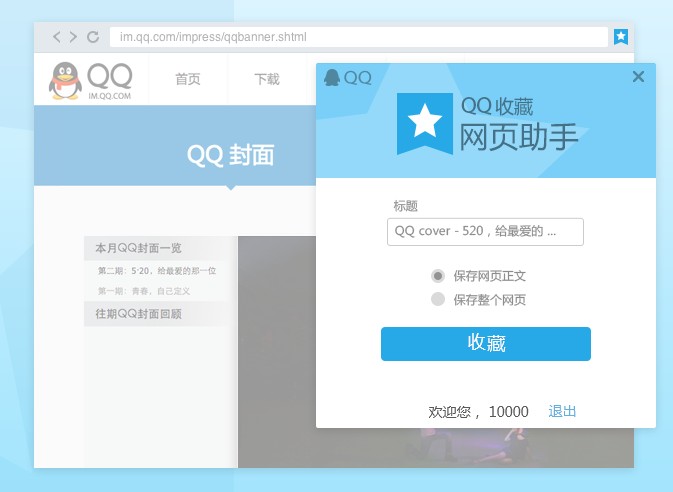Click the browser back arrow
The width and height of the screenshot is (673, 492).
57,37
